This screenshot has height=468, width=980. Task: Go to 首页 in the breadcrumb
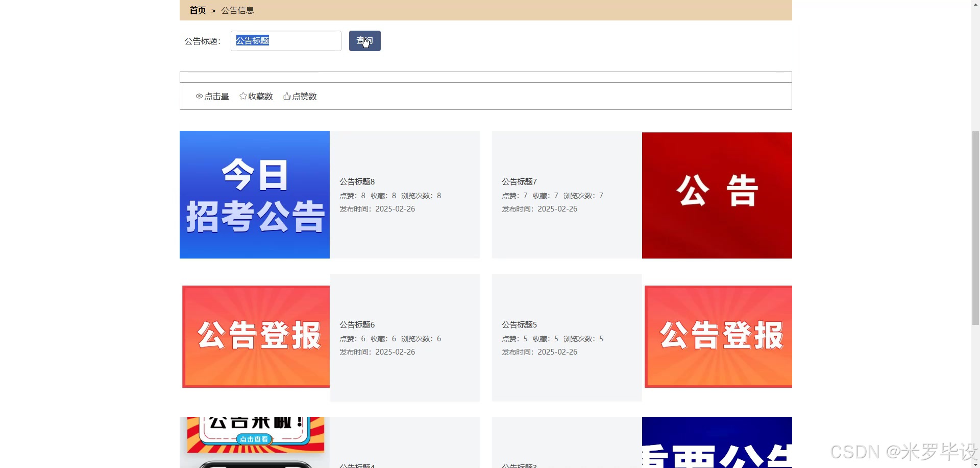pyautogui.click(x=198, y=10)
